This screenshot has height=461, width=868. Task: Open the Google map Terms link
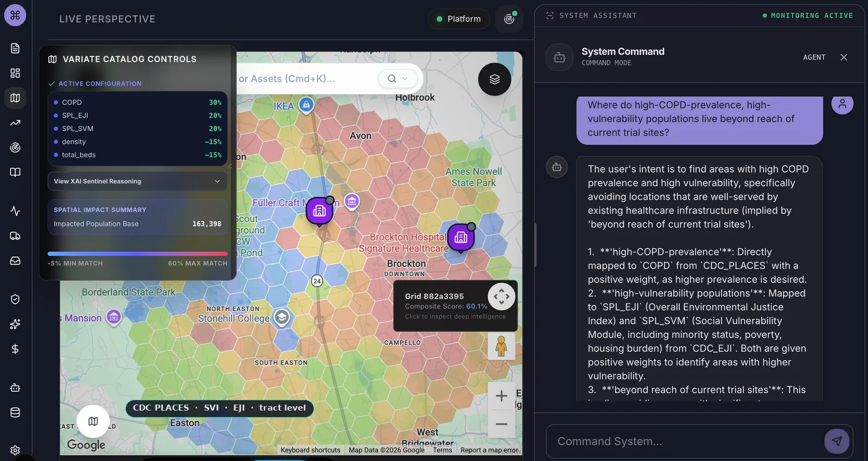[x=442, y=450]
